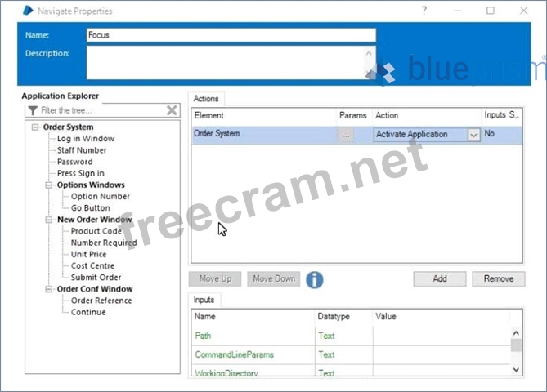This screenshot has width=547, height=392.
Task: Click the Value column header
Action: click(x=441, y=317)
